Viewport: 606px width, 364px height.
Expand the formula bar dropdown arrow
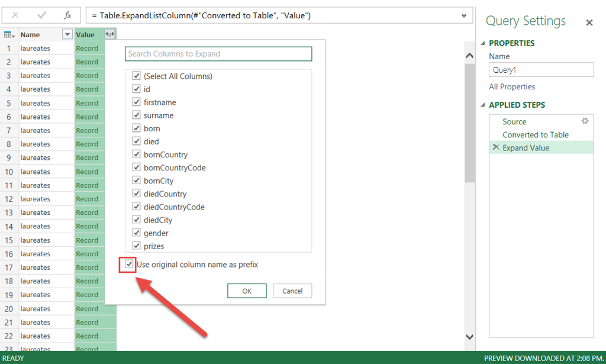coord(464,15)
